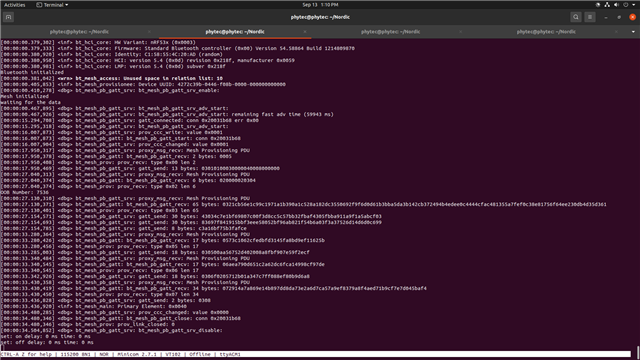Click the 'prov_link_closed: 0' log line
Image resolution: width=640 pixels, height=360 pixels.
pyautogui.click(x=87, y=324)
